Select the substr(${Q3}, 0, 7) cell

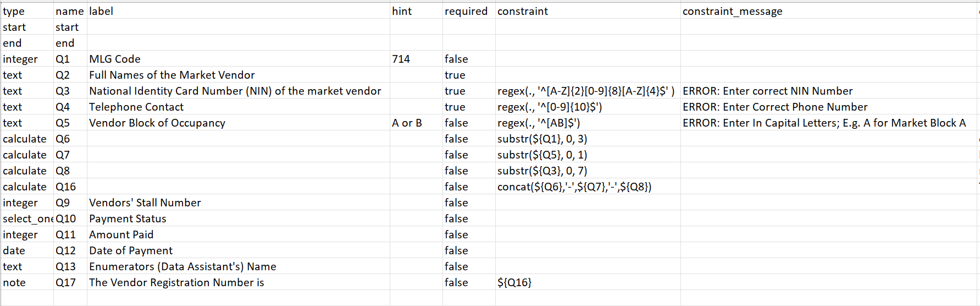click(x=588, y=171)
